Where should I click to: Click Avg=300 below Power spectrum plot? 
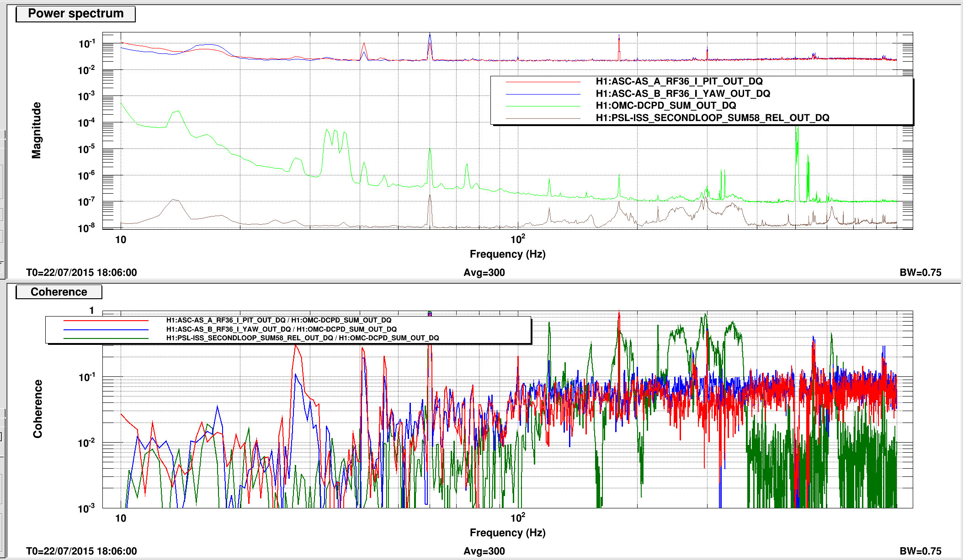484,273
